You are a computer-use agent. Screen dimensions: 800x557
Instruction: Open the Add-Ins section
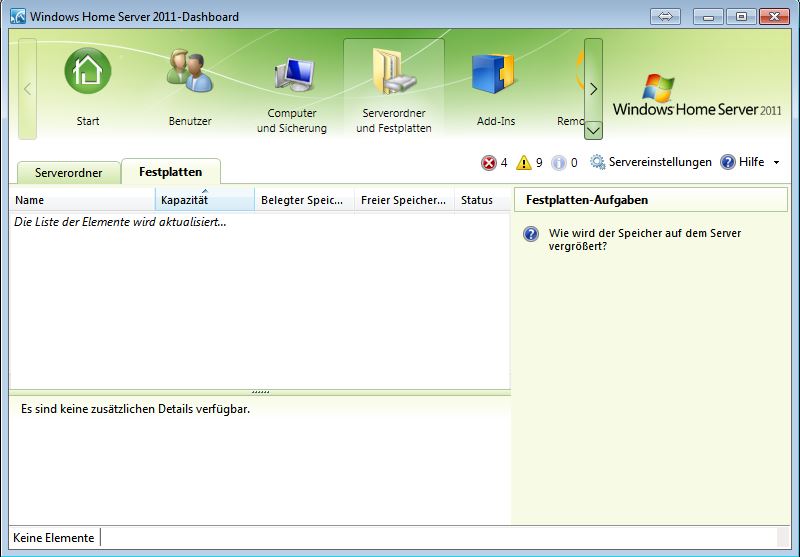point(495,88)
